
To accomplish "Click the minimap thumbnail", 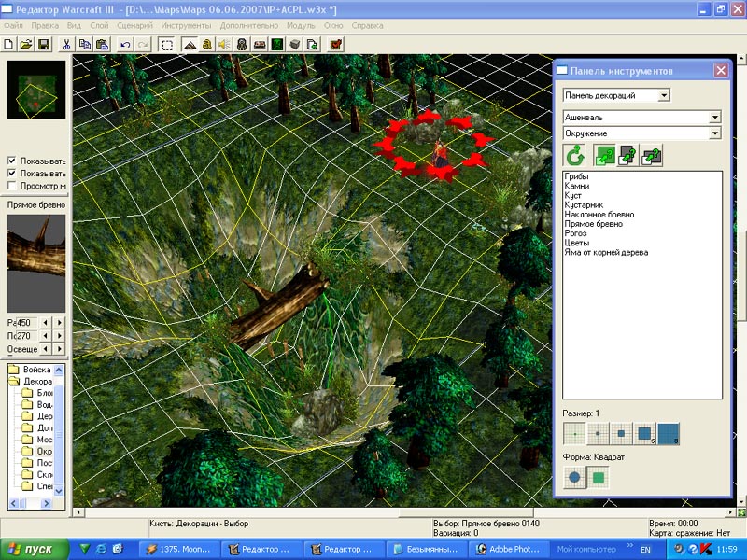I will [36, 90].
